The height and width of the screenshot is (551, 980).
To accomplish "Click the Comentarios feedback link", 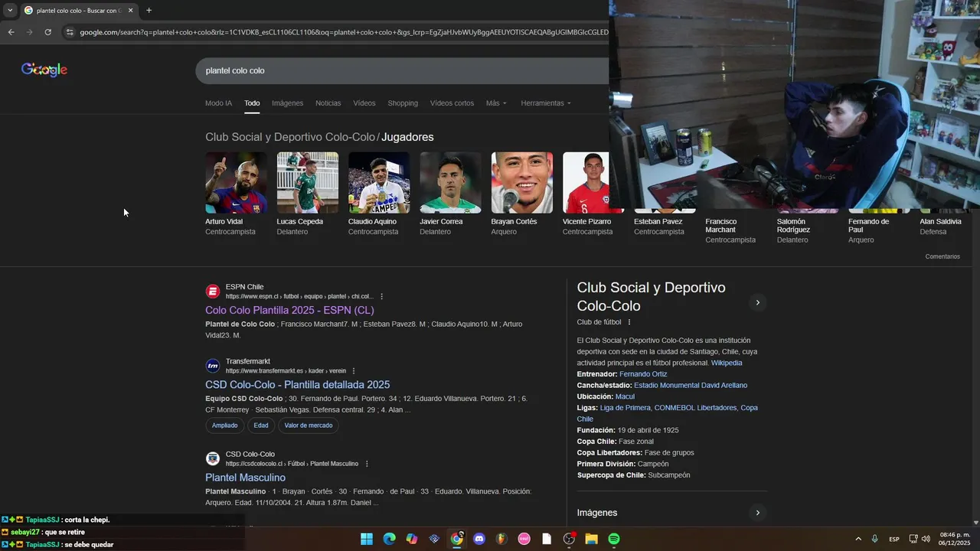I will coord(942,256).
